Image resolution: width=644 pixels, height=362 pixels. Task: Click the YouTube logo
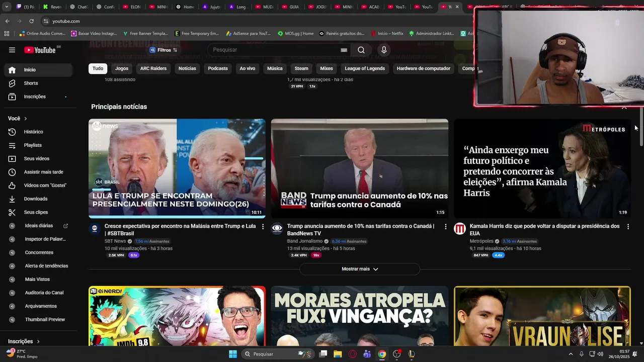tap(40, 50)
